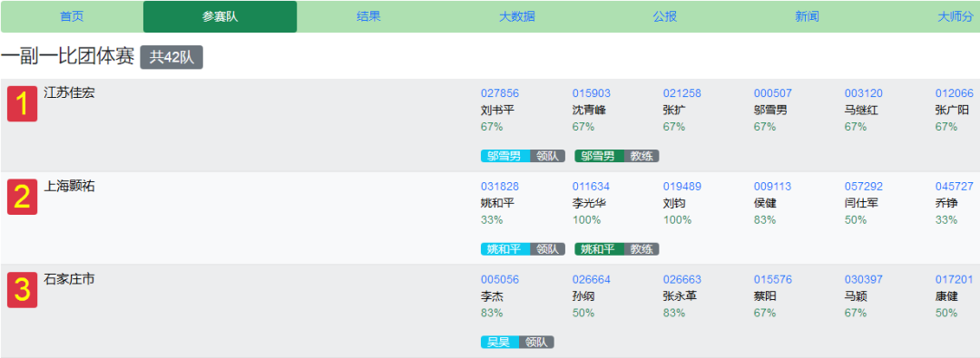Click player name 沈青峰
The height and width of the screenshot is (358, 980).
click(x=589, y=111)
